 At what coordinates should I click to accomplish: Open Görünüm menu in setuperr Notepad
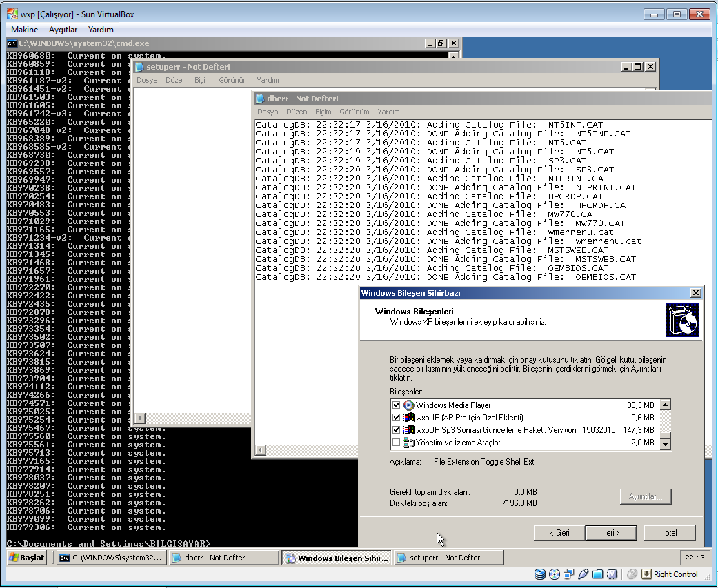click(x=234, y=80)
